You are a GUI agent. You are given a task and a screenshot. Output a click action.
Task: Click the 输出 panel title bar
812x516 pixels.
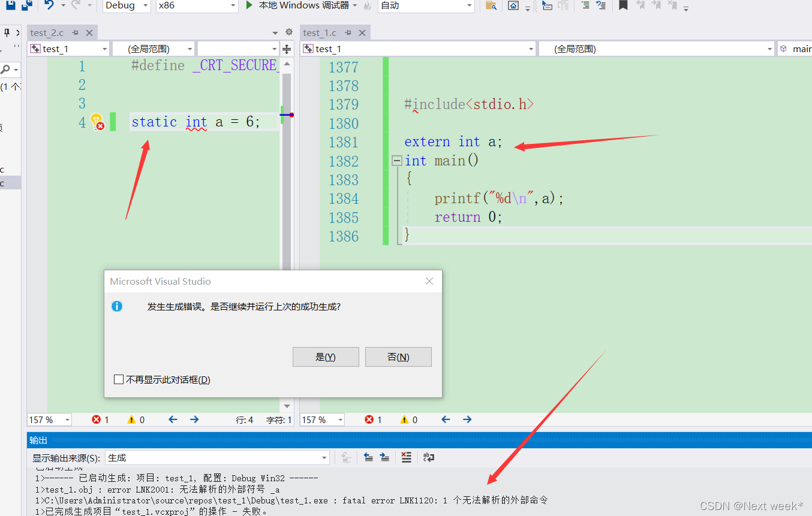(x=419, y=440)
